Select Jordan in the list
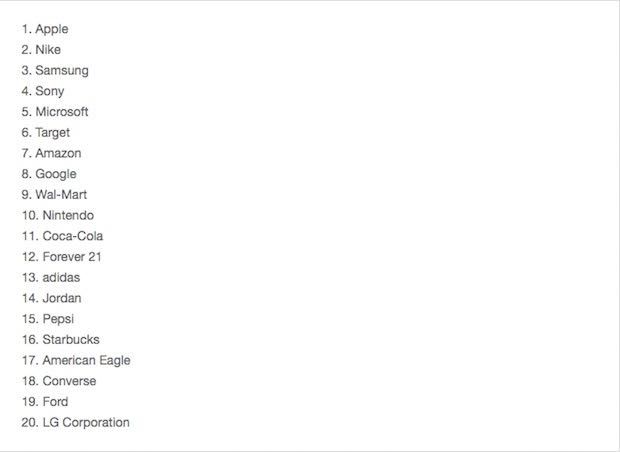The width and height of the screenshot is (620, 452). coord(51,298)
